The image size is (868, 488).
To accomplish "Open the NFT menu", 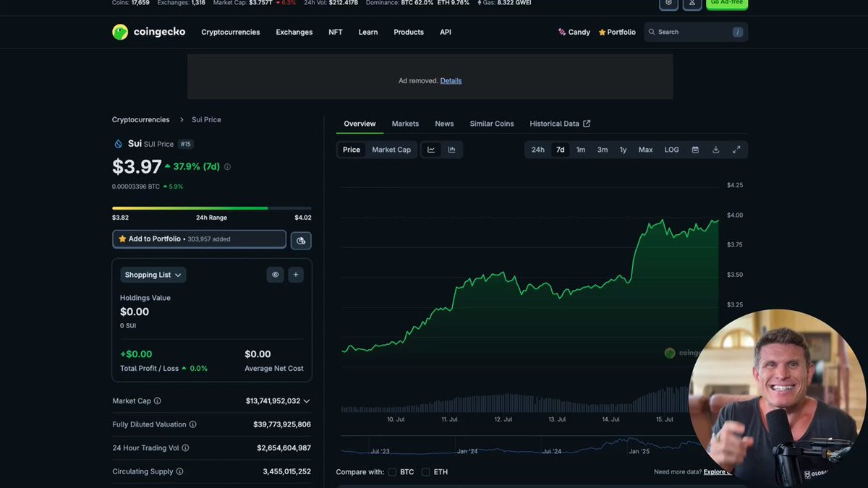I will [x=336, y=32].
